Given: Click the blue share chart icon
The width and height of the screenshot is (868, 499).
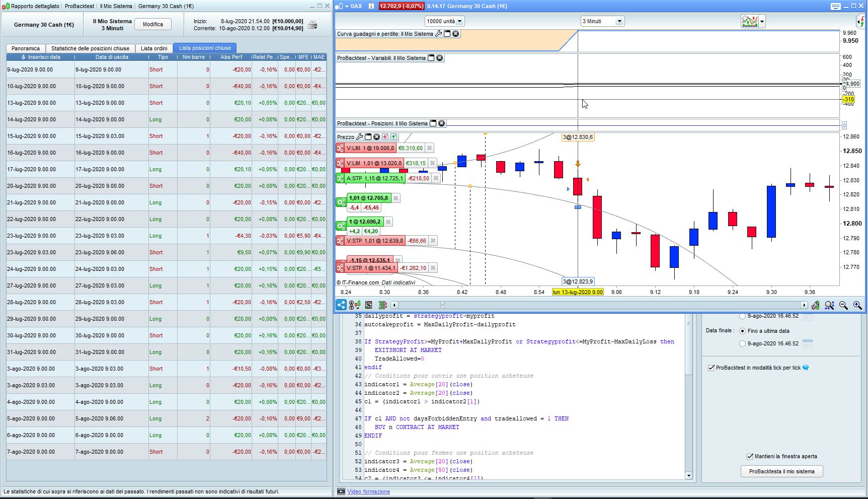Looking at the screenshot, I should coord(341,305).
